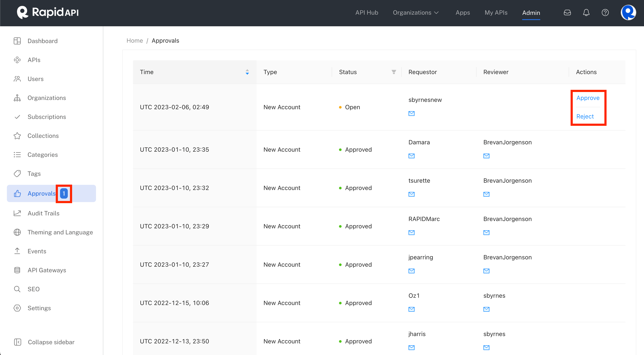
Task: Click the Approvals count badge
Action: tap(64, 193)
